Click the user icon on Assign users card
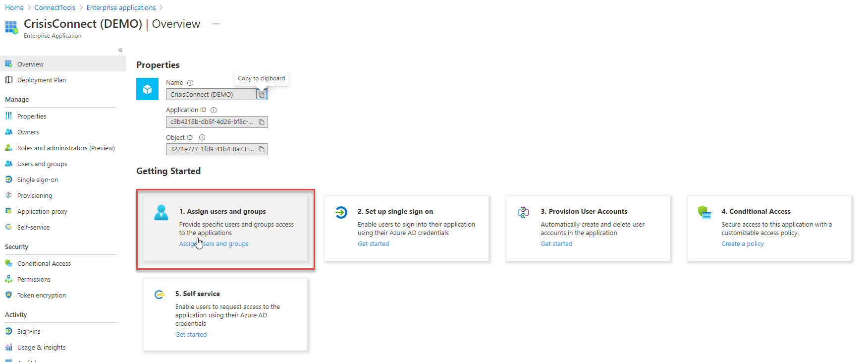This screenshot has width=868, height=362. coord(161,213)
